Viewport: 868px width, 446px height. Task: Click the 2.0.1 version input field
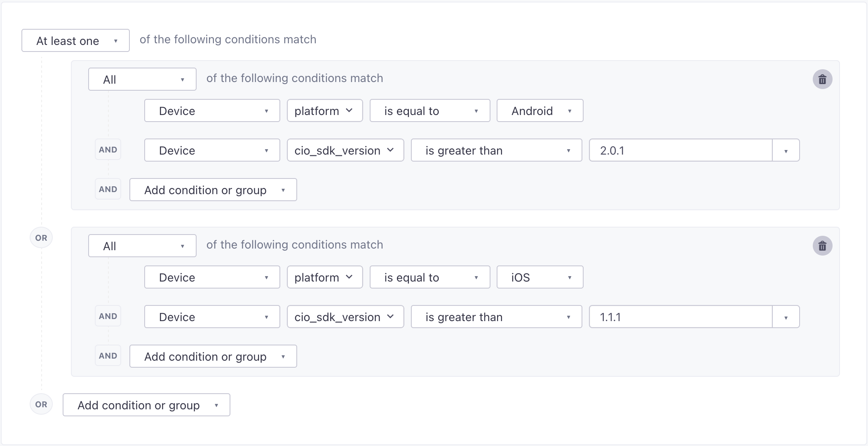pos(680,150)
